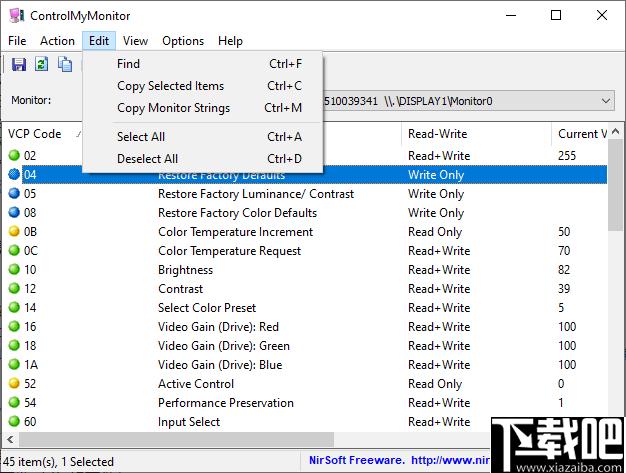
Task: Open the File menu
Action: 17,41
